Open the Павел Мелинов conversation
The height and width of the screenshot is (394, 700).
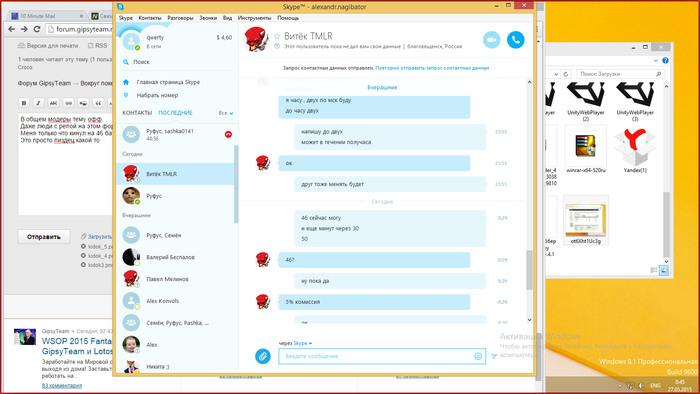(175, 279)
